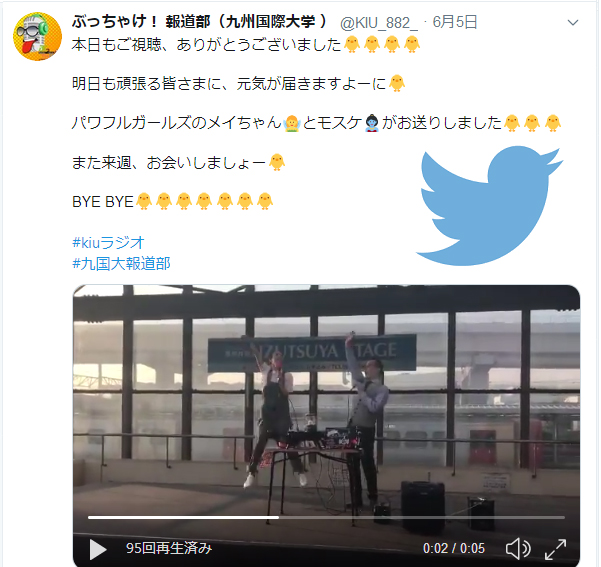Image resolution: width=601 pixels, height=567 pixels.
Task: Click the blue-faced emoji after モスケ
Action: pyautogui.click(x=372, y=123)
